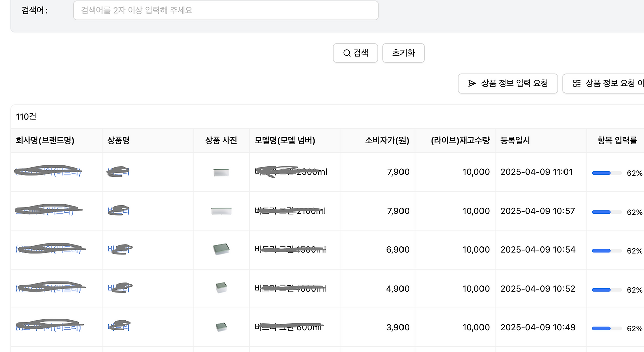Image resolution: width=644 pixels, height=352 pixels.
Task: Click the 상품 정보 입력 요청 button
Action: 508,83
